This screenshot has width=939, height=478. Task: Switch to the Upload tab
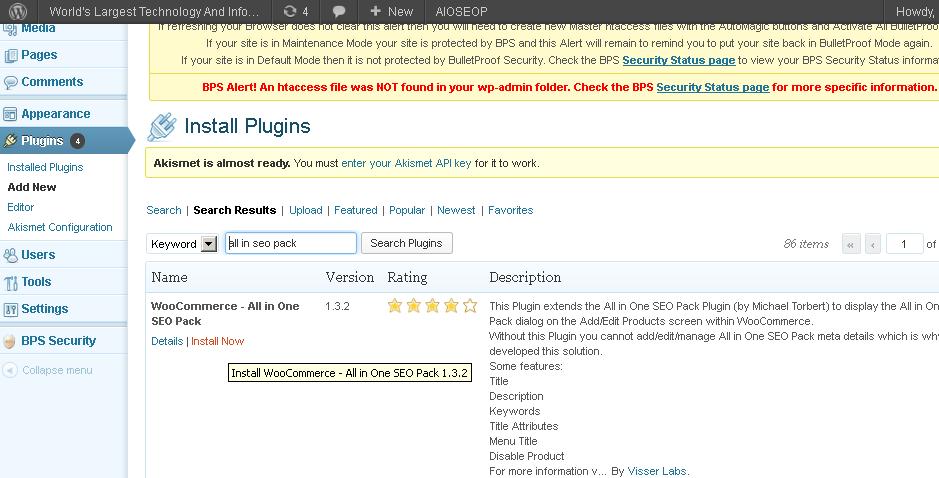(305, 210)
